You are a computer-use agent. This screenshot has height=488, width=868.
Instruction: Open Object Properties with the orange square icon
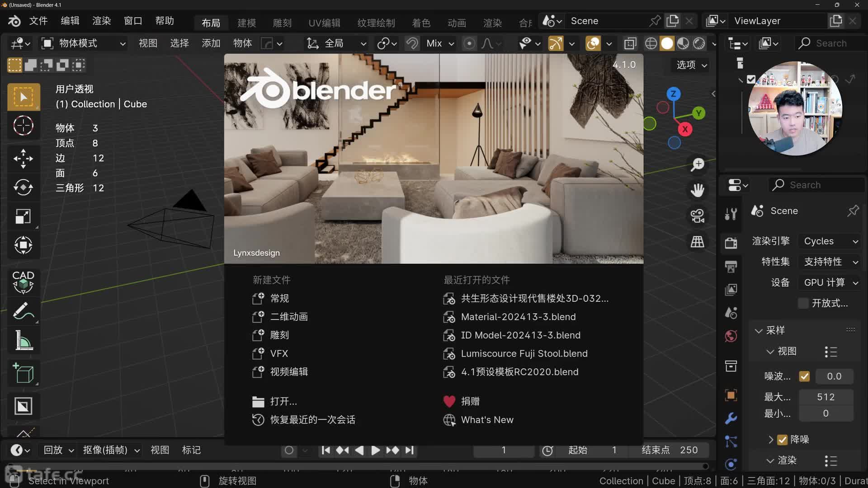731,395
